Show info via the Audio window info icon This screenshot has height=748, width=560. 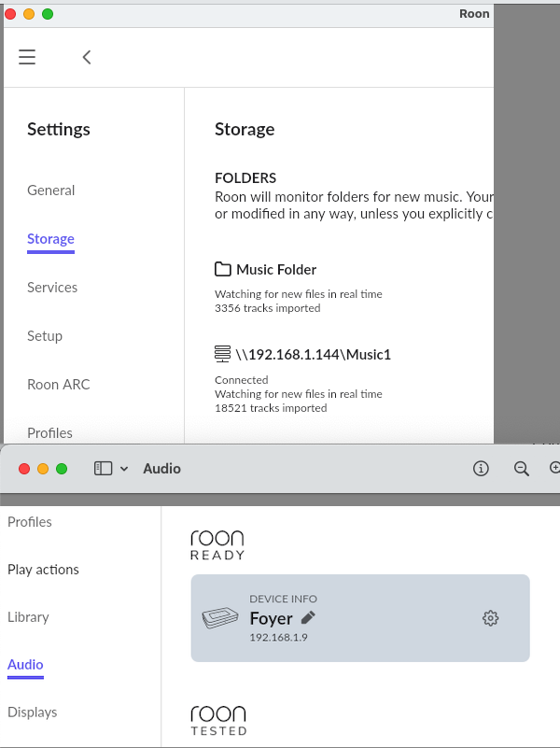click(481, 469)
